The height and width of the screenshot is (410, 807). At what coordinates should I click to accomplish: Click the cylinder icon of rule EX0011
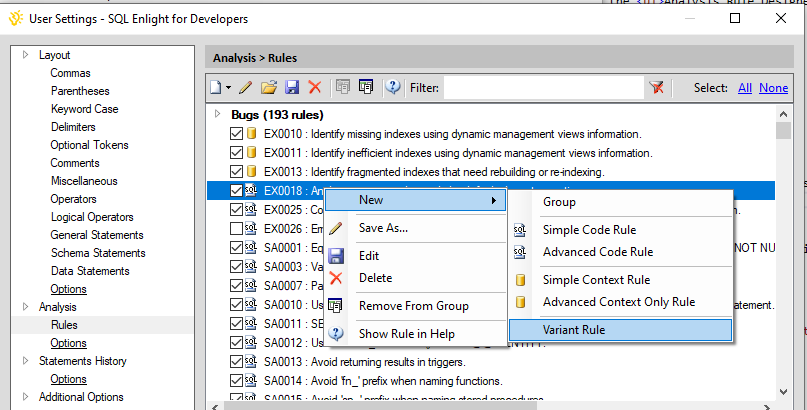(251, 152)
